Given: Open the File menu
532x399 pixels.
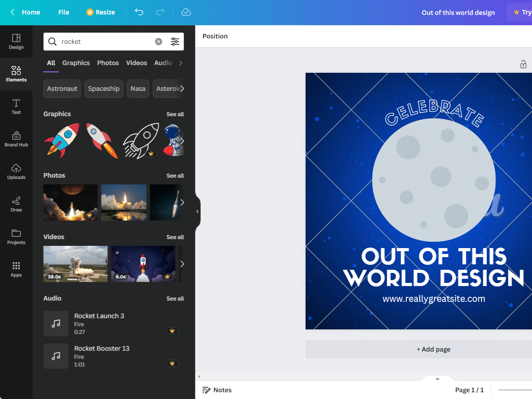Looking at the screenshot, I should [x=63, y=12].
